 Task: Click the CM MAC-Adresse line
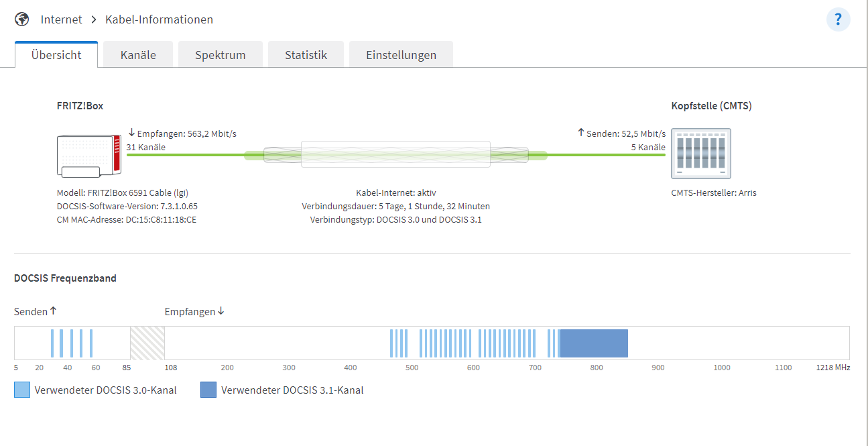pyautogui.click(x=127, y=219)
